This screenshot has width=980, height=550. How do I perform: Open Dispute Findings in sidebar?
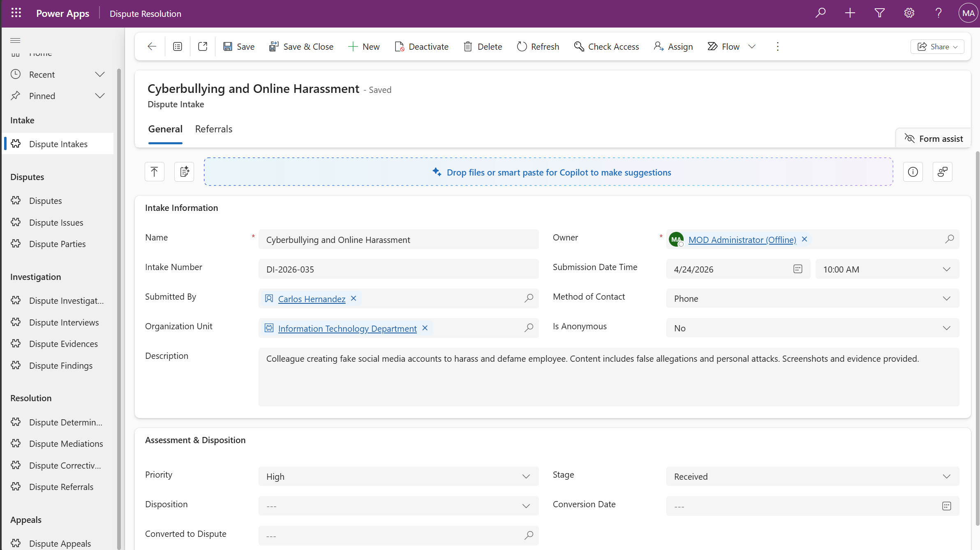[61, 365]
